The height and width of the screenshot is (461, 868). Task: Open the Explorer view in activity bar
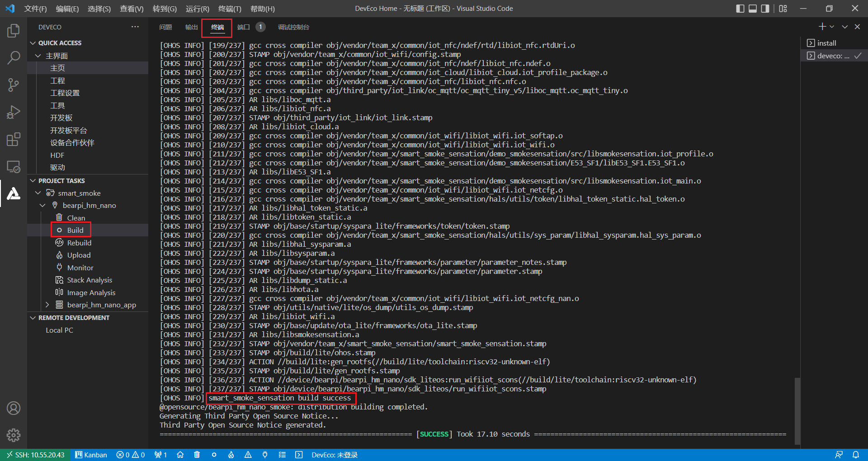pyautogui.click(x=14, y=31)
